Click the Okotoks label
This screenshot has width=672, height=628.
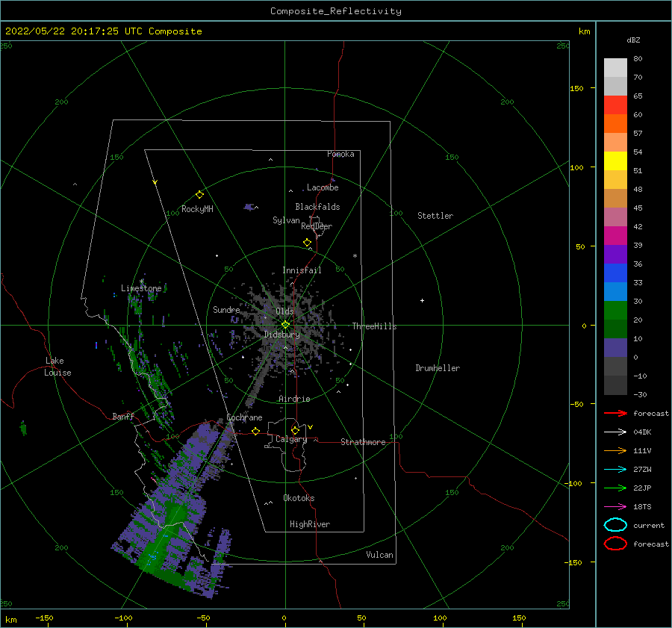click(299, 498)
